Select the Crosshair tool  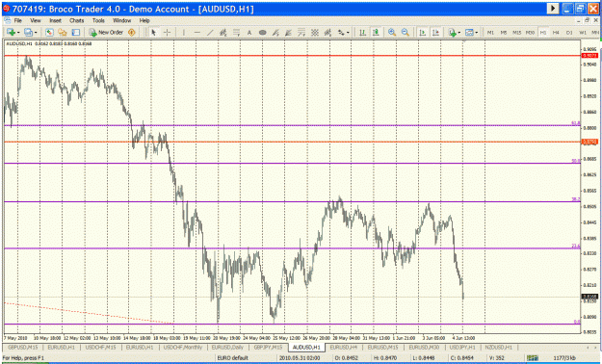tap(167, 33)
